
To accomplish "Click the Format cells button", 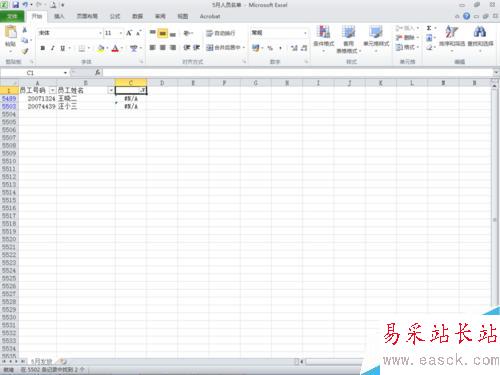I will point(407,47).
